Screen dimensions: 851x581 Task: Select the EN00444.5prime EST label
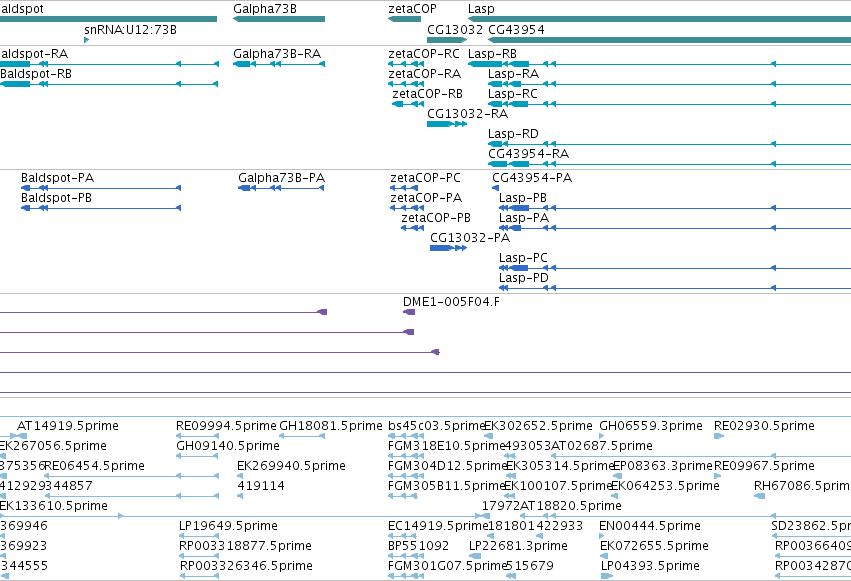click(650, 527)
